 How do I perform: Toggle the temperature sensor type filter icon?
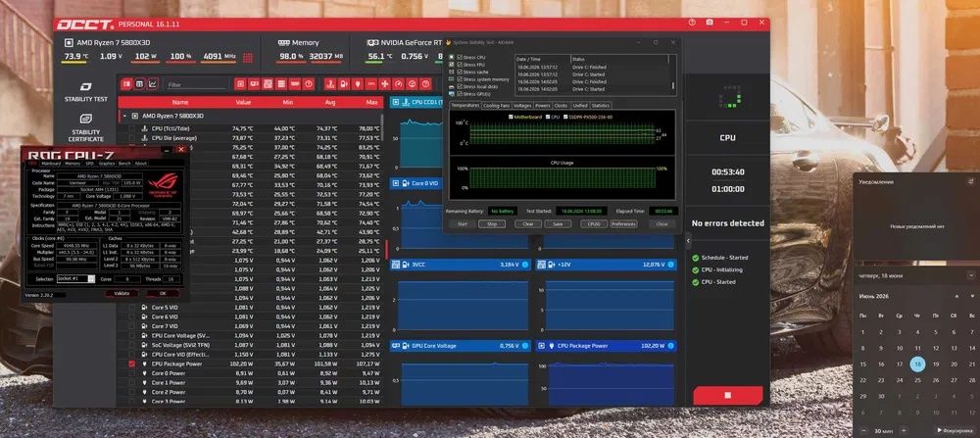[x=330, y=83]
